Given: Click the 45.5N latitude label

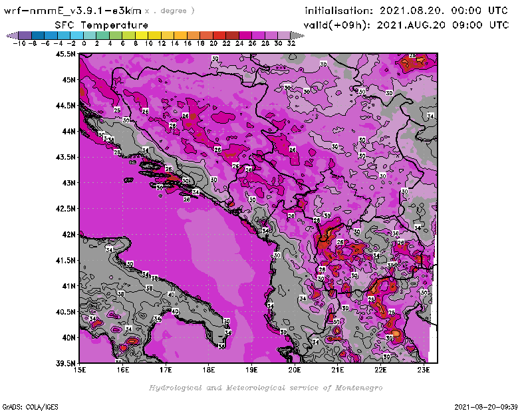Looking at the screenshot, I should point(65,54).
